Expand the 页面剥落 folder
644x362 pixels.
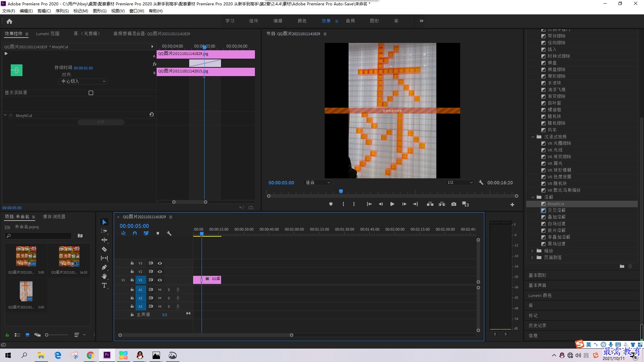pyautogui.click(x=532, y=257)
